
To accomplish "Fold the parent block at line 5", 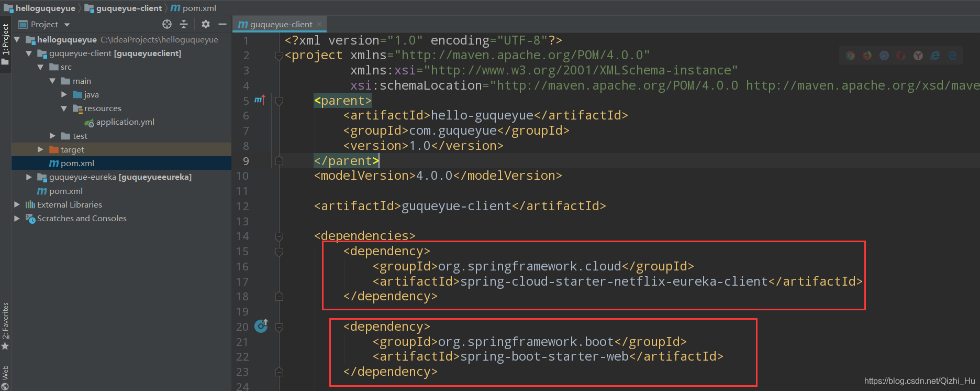I will (x=279, y=101).
